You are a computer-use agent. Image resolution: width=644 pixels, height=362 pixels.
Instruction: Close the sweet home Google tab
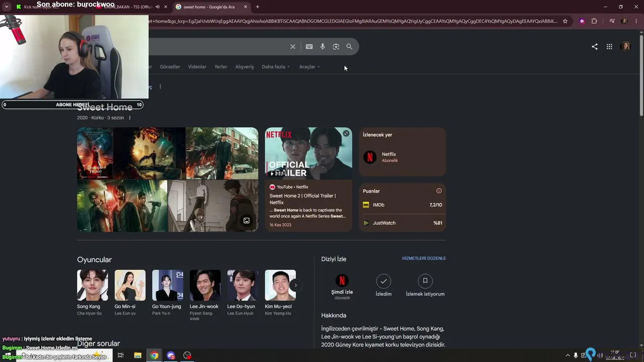(x=246, y=7)
